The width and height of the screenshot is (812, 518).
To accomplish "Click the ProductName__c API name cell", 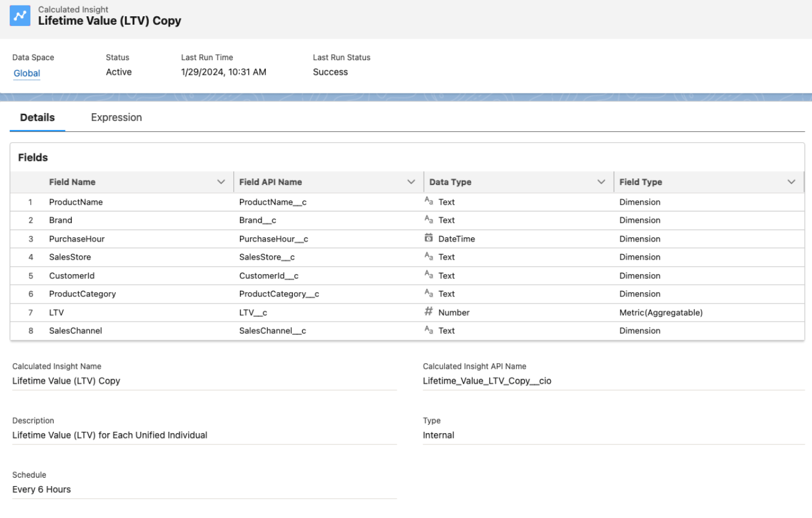I will (x=273, y=202).
